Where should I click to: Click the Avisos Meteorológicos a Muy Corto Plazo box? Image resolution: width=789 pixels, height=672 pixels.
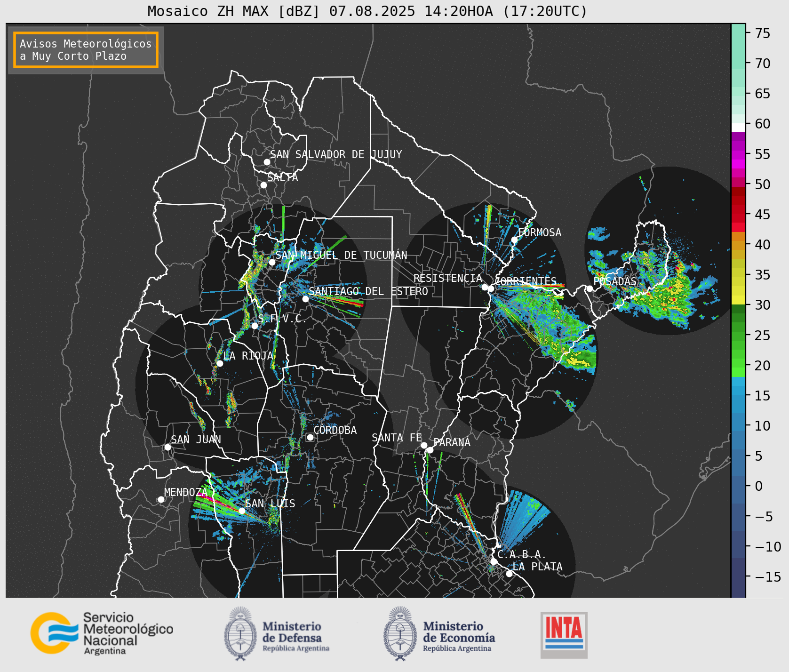click(x=86, y=50)
